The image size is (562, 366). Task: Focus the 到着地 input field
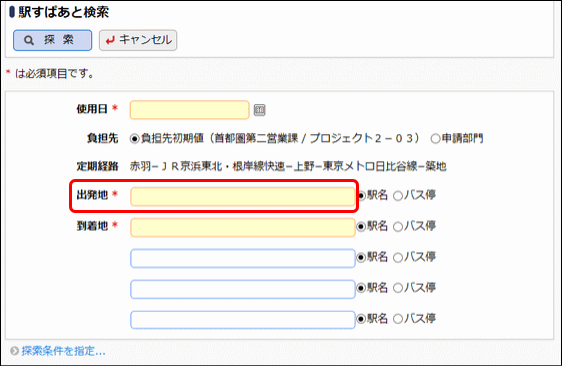point(243,228)
